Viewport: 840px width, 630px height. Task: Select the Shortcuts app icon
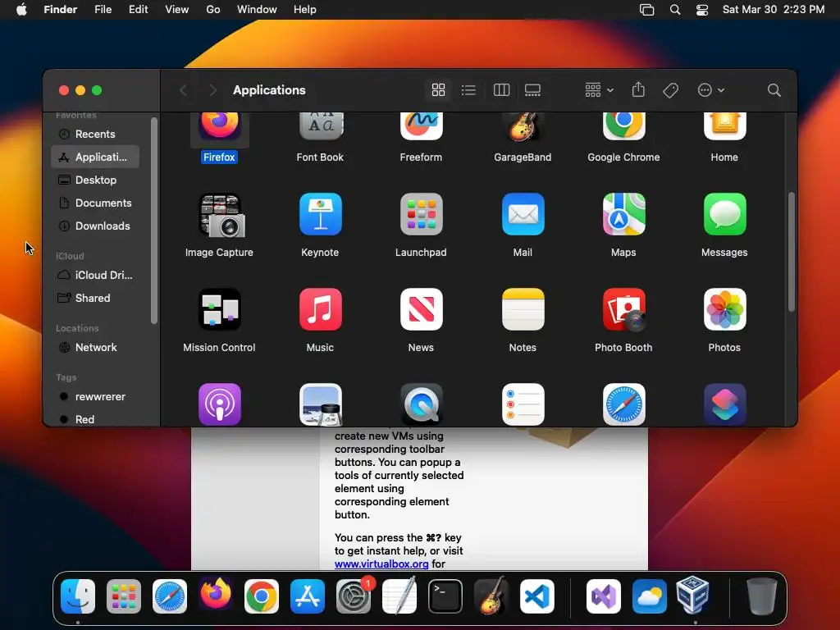(x=724, y=404)
